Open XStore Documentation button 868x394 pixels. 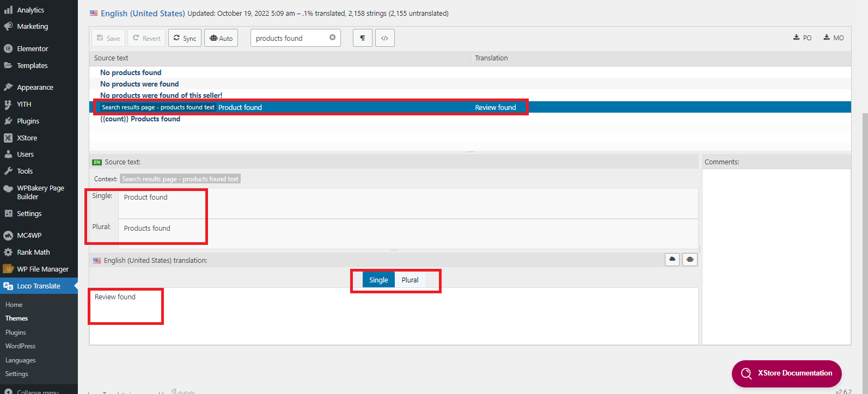tap(786, 373)
